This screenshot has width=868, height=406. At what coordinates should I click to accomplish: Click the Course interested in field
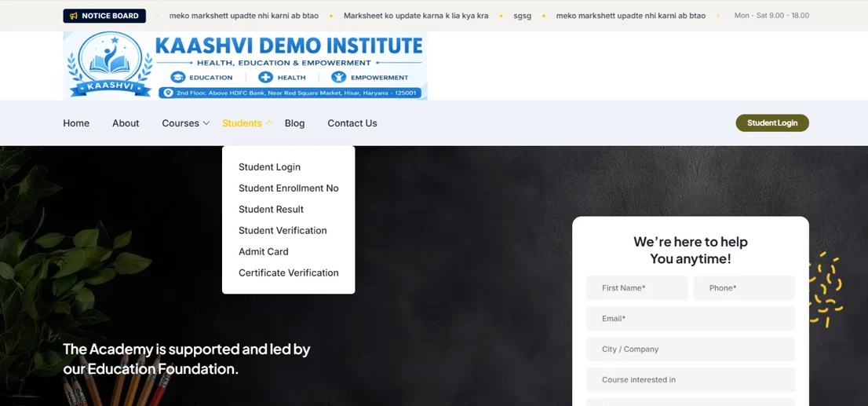tap(691, 379)
